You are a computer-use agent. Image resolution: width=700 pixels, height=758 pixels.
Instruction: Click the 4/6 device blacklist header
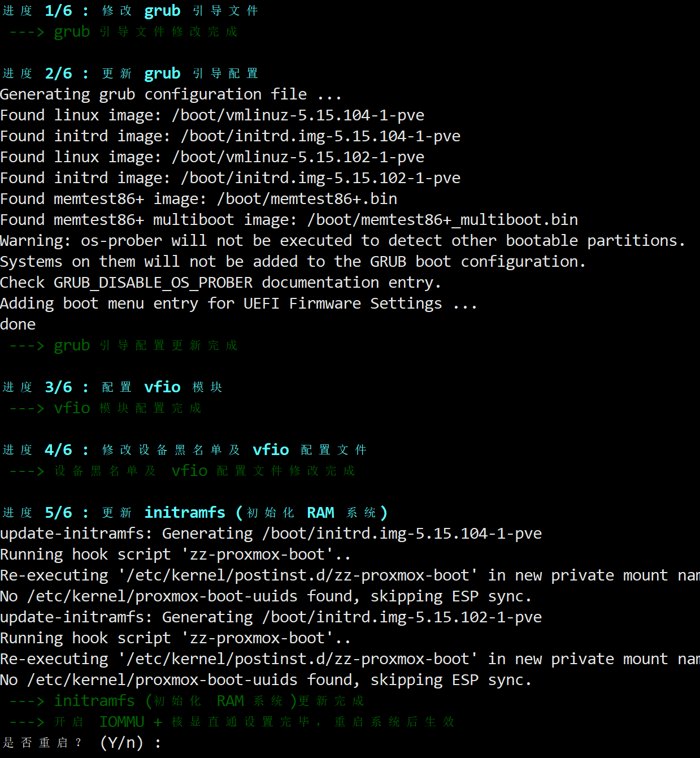point(184,450)
